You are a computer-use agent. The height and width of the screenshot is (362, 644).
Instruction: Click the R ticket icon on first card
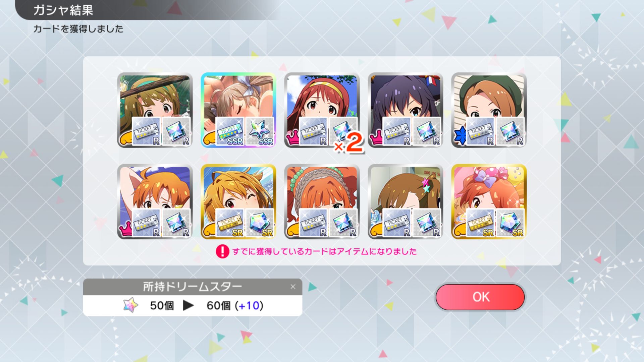(146, 131)
